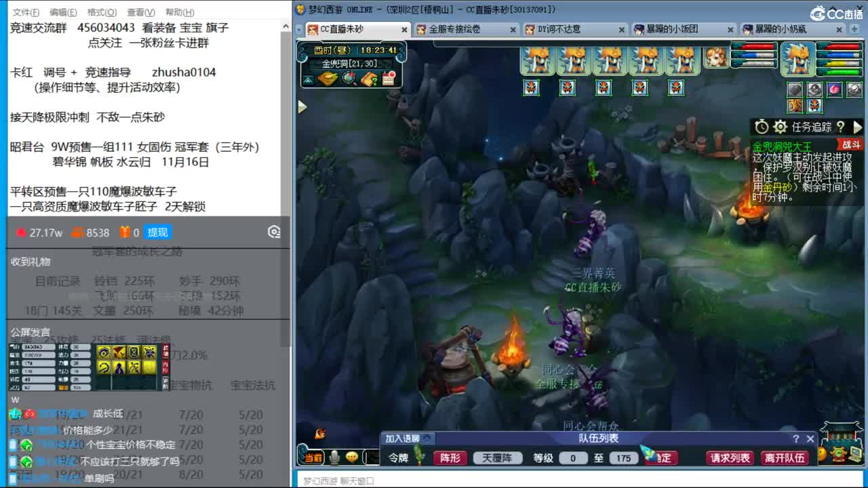
Task: Click the 梦幻西游 聊天窗口 input field
Action: point(580,481)
